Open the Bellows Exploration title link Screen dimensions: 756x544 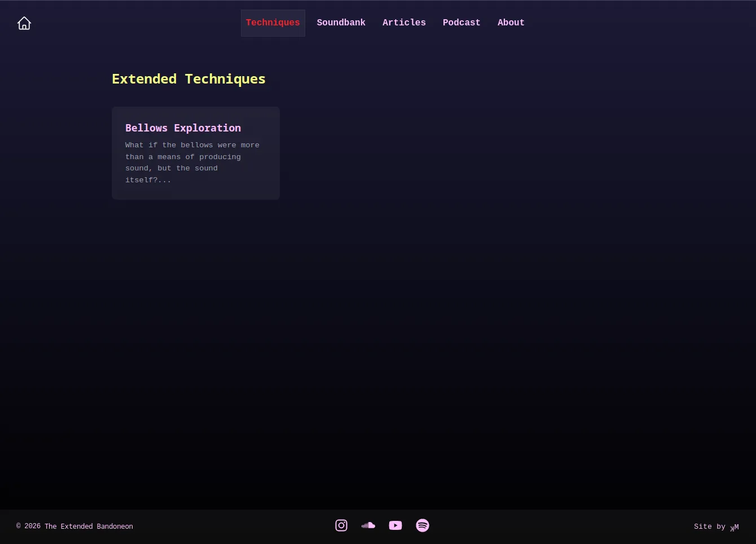coord(183,128)
